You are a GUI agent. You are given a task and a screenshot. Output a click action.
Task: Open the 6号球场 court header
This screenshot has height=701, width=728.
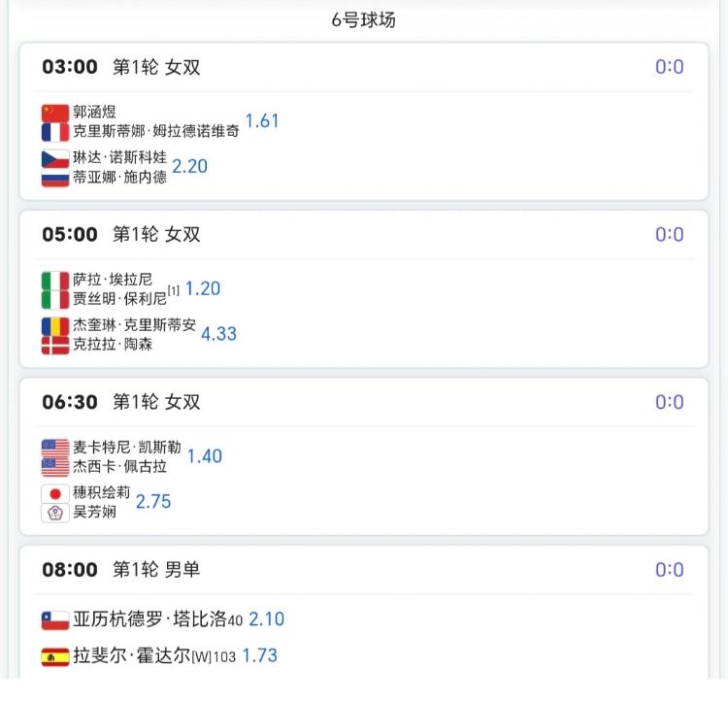364,20
